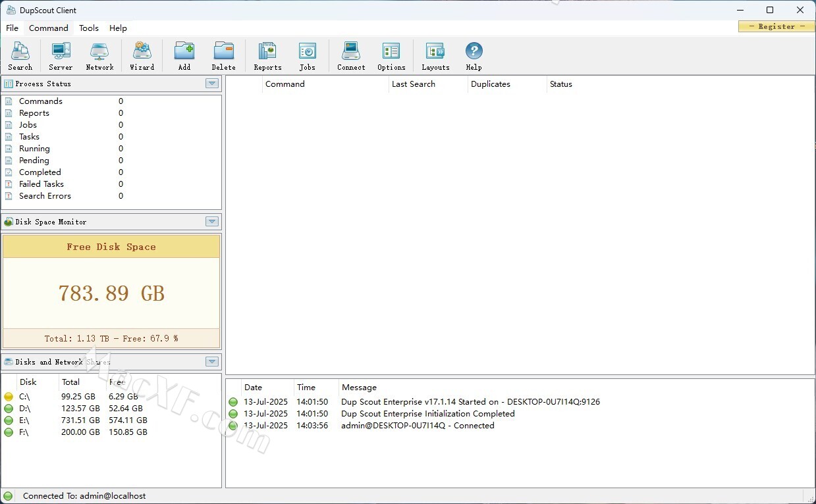Select the Jobs row in Process Status
The width and height of the screenshot is (816, 504).
[x=112, y=125]
